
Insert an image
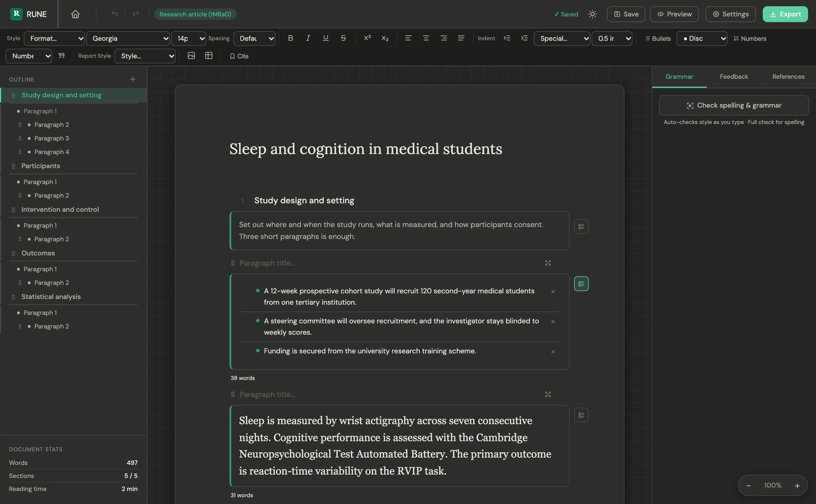click(191, 56)
